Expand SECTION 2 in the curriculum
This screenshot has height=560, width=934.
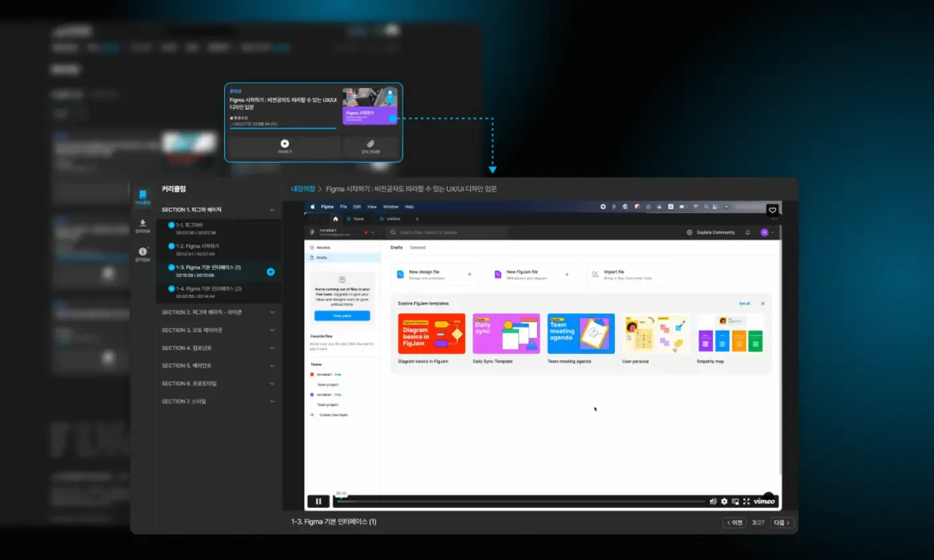click(272, 312)
